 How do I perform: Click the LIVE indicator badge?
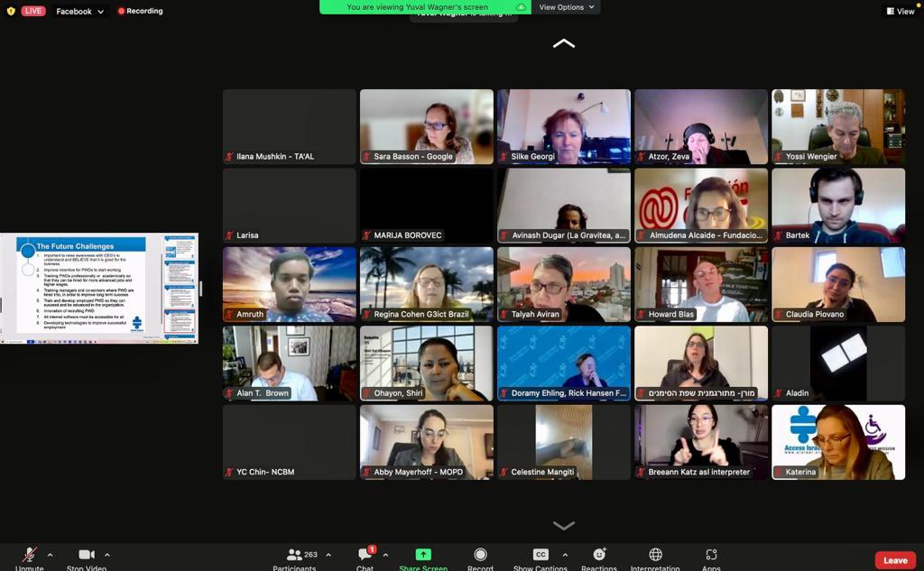click(x=33, y=11)
